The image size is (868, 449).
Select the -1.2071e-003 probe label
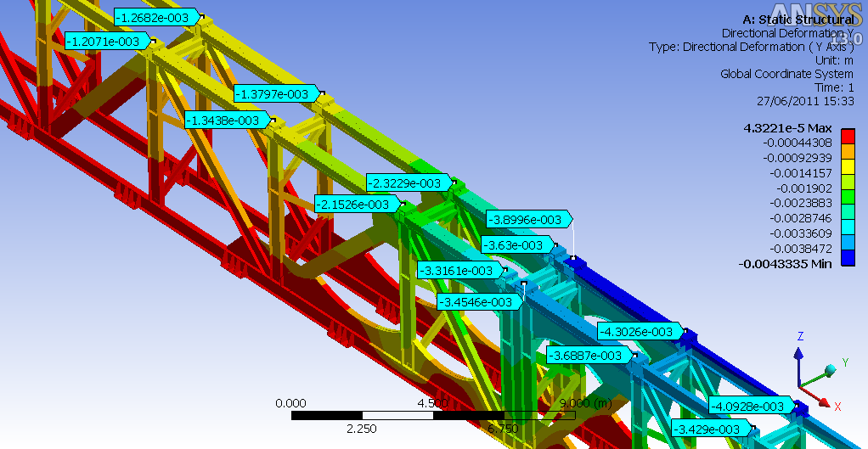point(108,41)
